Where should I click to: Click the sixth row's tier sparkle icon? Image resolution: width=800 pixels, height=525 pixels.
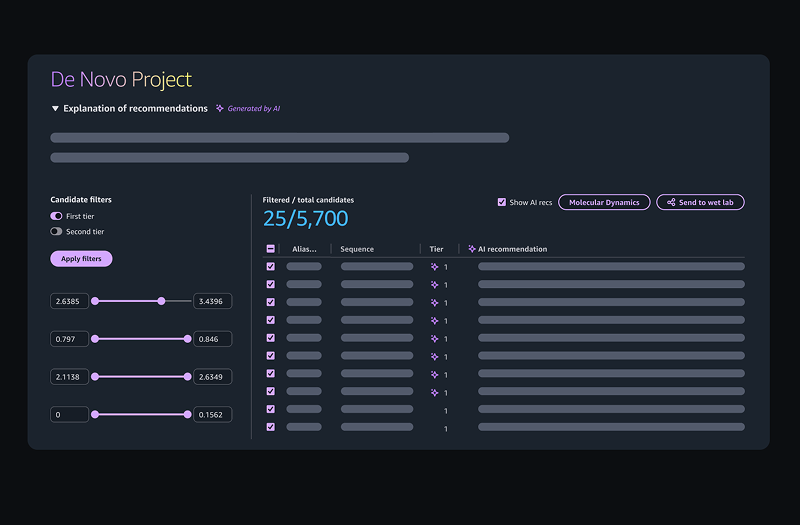(x=434, y=357)
